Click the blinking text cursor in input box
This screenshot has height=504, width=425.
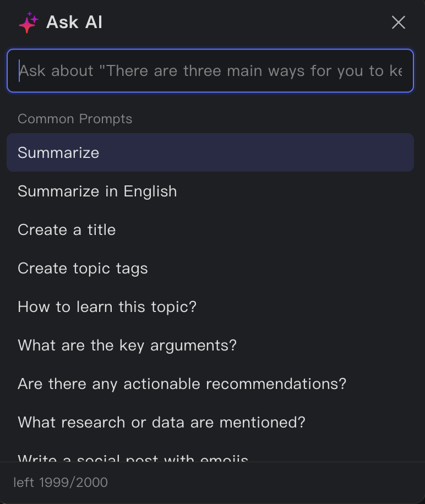pos(19,71)
